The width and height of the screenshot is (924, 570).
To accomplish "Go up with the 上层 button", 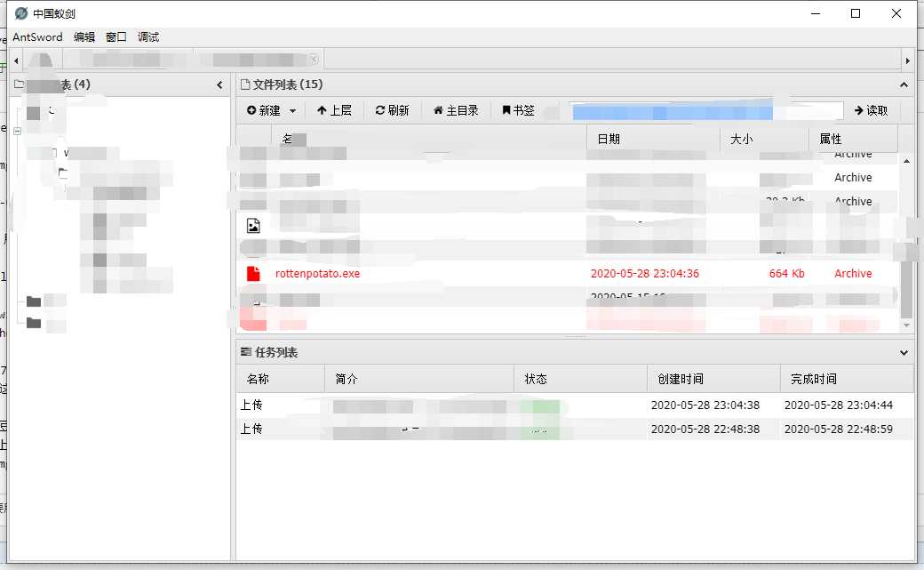I will [334, 110].
